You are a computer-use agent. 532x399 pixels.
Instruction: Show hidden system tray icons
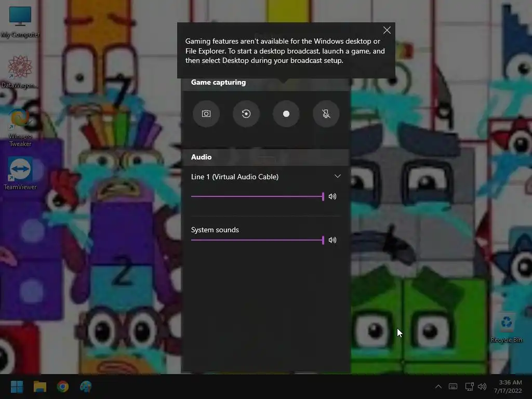coord(438,387)
